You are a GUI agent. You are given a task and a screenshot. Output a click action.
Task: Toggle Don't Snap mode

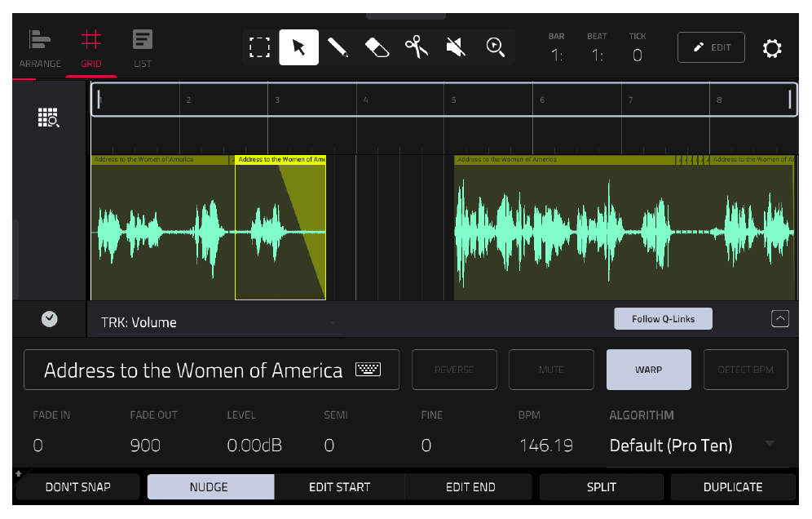(77, 487)
